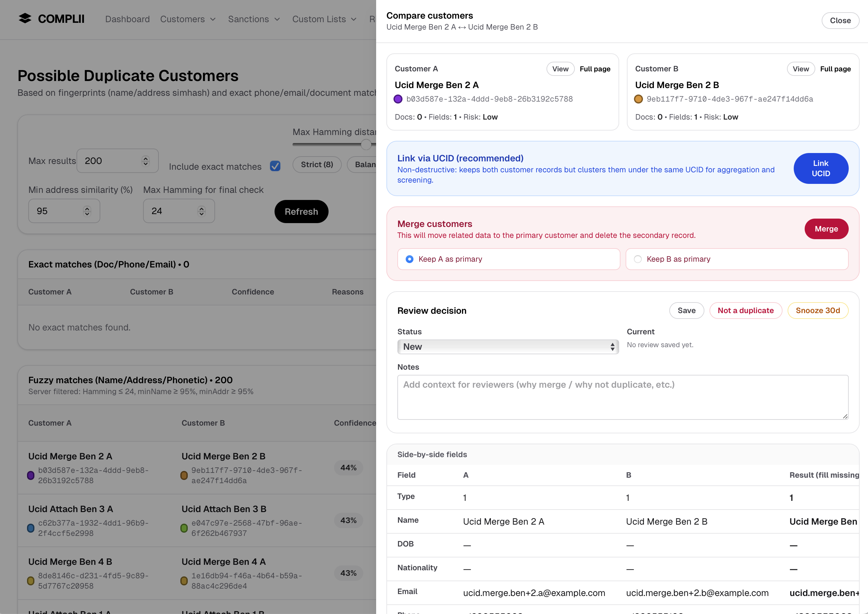Image resolution: width=868 pixels, height=614 pixels.
Task: Click the Refresh button
Action: click(301, 212)
